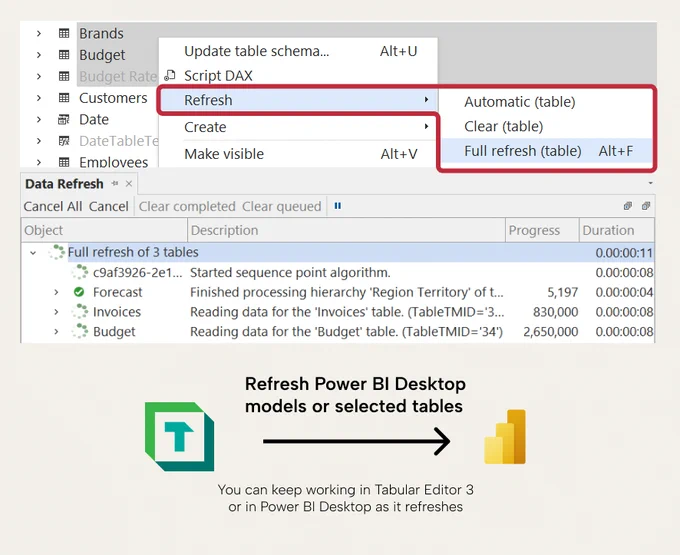Sort by the Duration column header
Viewport: 680px width, 555px height.
(617, 230)
